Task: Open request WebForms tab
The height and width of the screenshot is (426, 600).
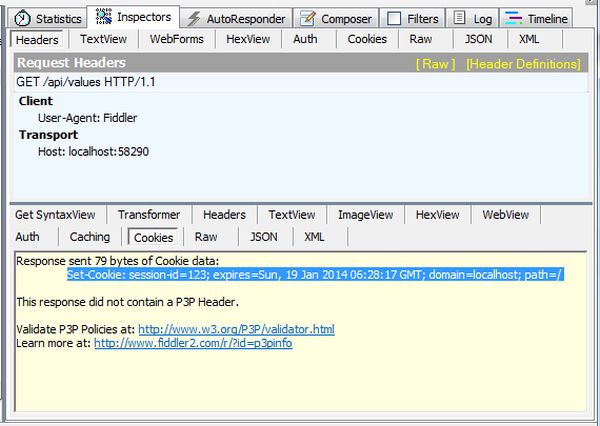Action: pos(177,39)
